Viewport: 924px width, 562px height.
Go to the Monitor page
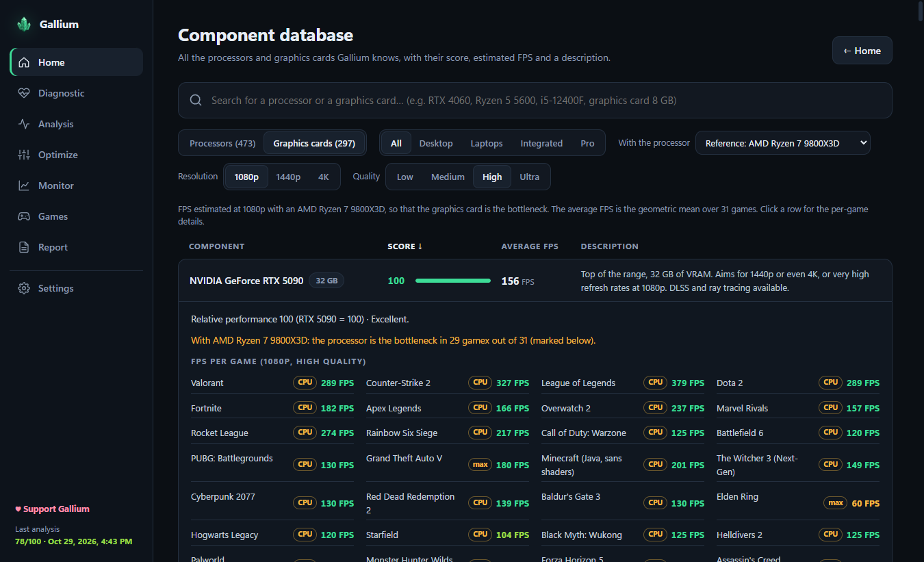point(76,186)
